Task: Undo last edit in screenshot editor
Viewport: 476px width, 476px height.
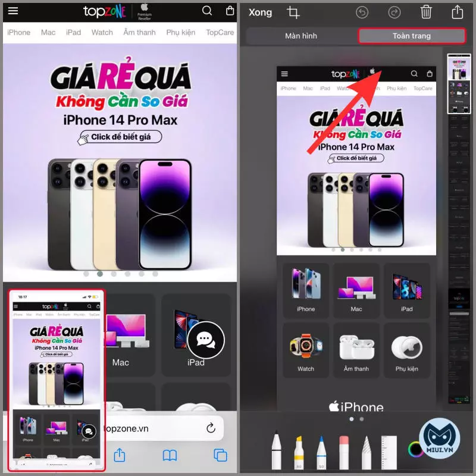Action: (x=362, y=12)
